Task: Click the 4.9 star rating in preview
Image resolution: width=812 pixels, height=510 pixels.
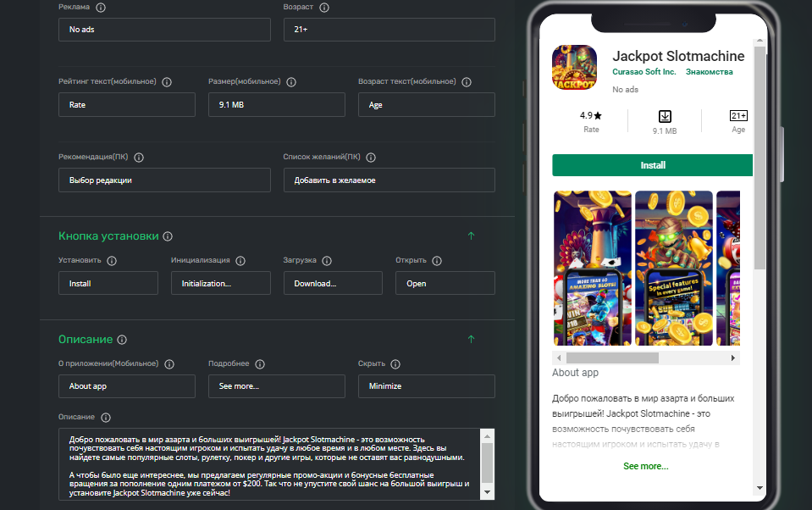Action: [x=591, y=115]
